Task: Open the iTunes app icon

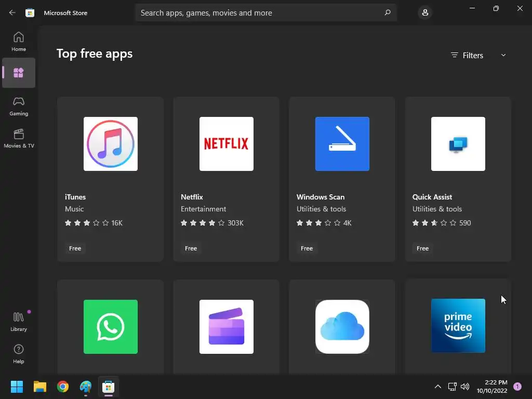Action: coord(111,144)
